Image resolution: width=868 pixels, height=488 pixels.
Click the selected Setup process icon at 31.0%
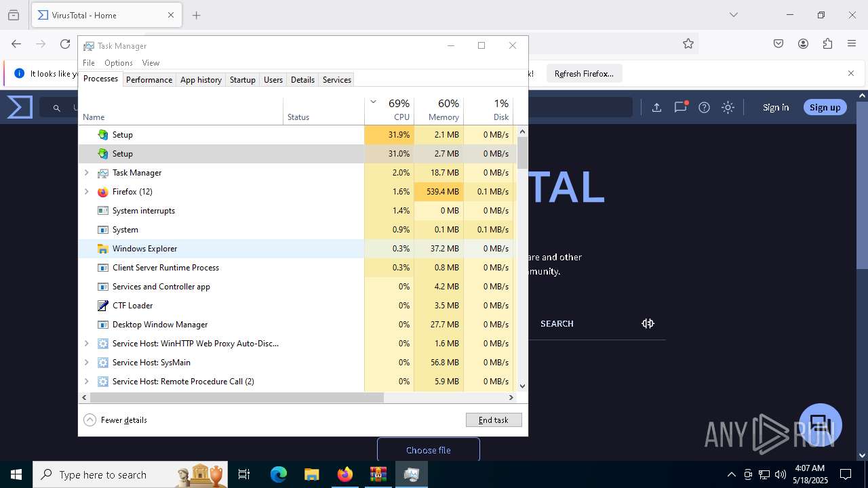point(102,154)
